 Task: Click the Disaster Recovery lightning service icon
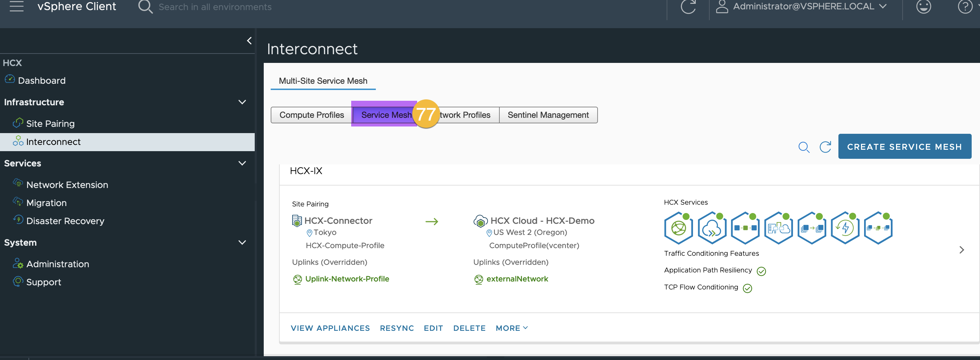click(845, 228)
